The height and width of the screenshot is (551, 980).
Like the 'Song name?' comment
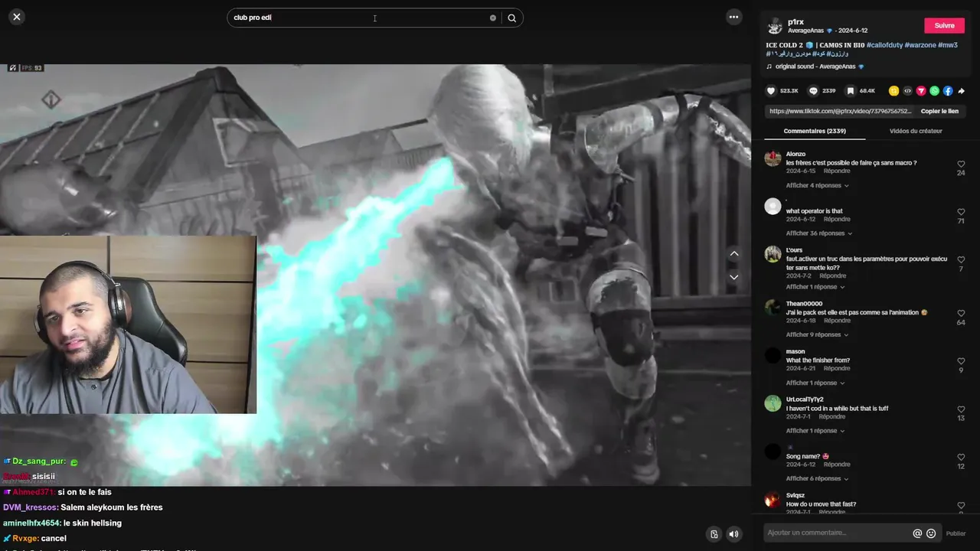(961, 458)
